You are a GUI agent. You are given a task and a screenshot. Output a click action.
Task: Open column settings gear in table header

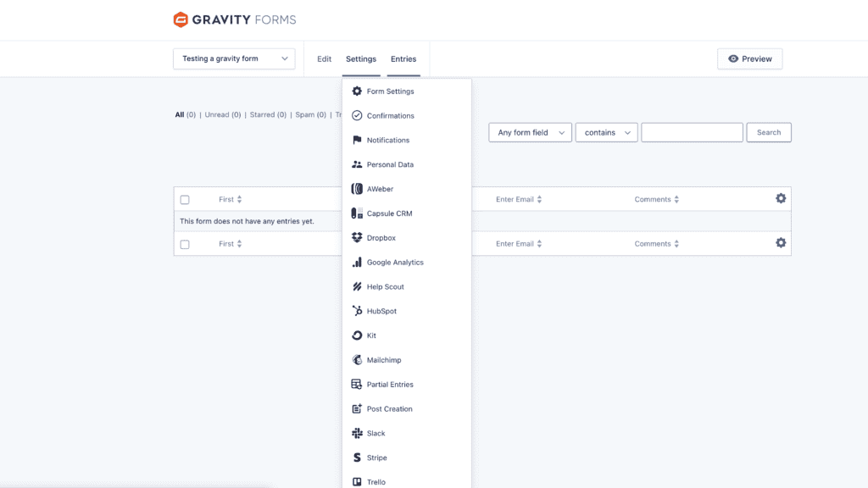781,198
